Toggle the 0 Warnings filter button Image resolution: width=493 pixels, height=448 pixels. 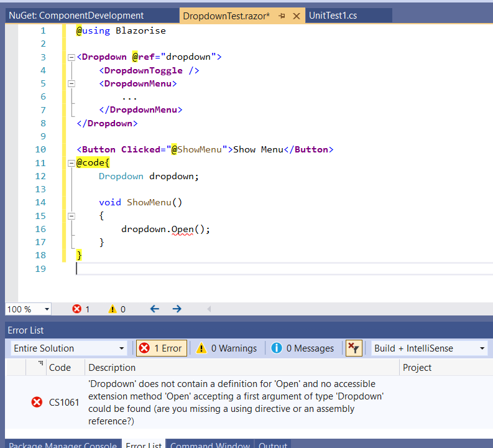tap(226, 348)
